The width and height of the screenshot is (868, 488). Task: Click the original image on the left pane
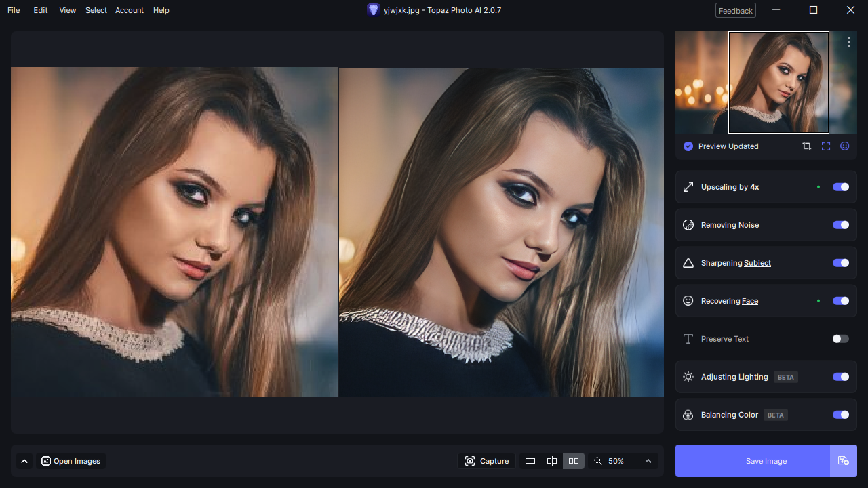click(174, 232)
